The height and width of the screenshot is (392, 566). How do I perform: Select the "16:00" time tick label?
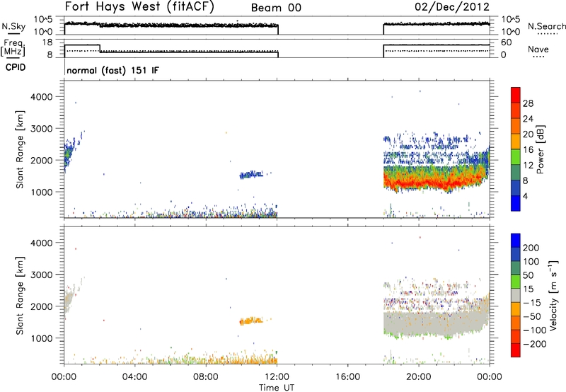click(347, 377)
